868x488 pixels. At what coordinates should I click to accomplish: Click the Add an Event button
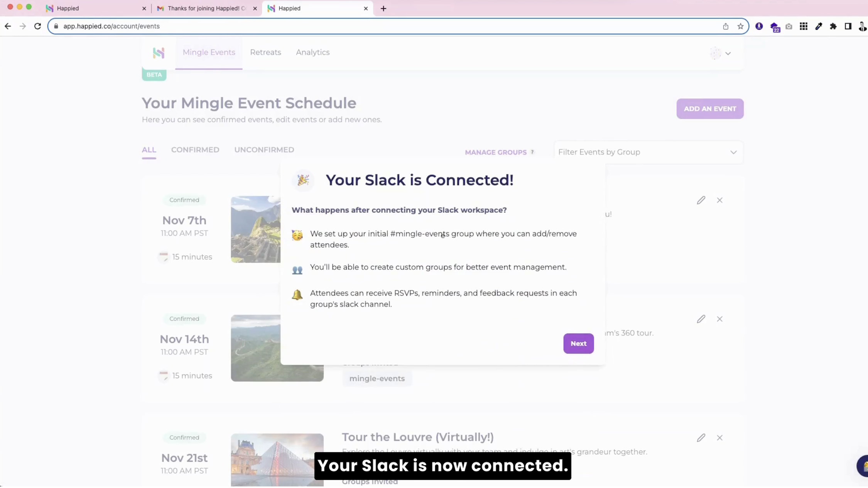pos(709,109)
